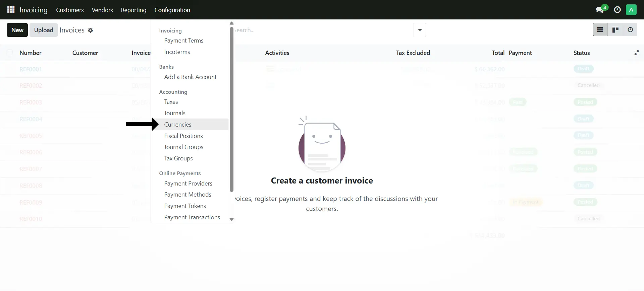The width and height of the screenshot is (644, 291).
Task: Choose Payment Terms in the menu
Action: (183, 41)
